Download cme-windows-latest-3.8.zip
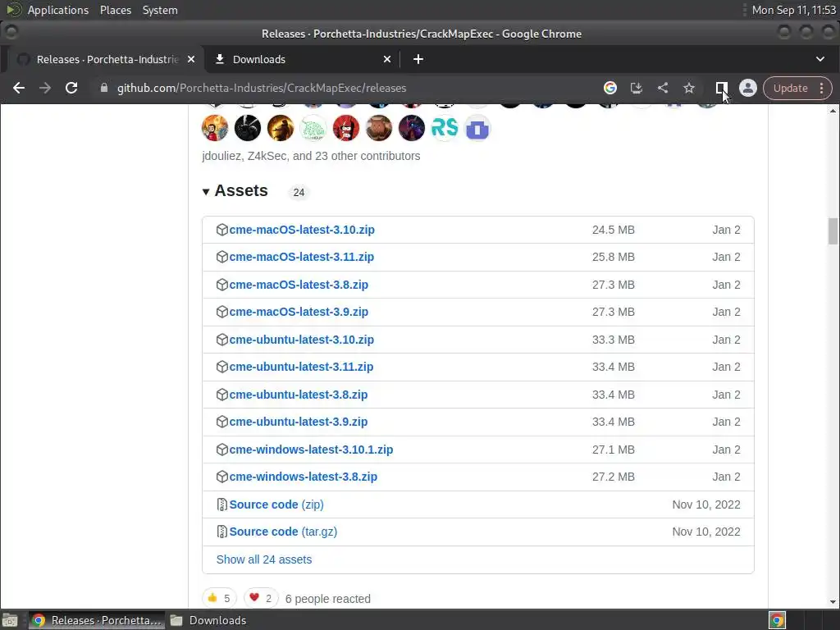The height and width of the screenshot is (630, 840). [x=304, y=477]
